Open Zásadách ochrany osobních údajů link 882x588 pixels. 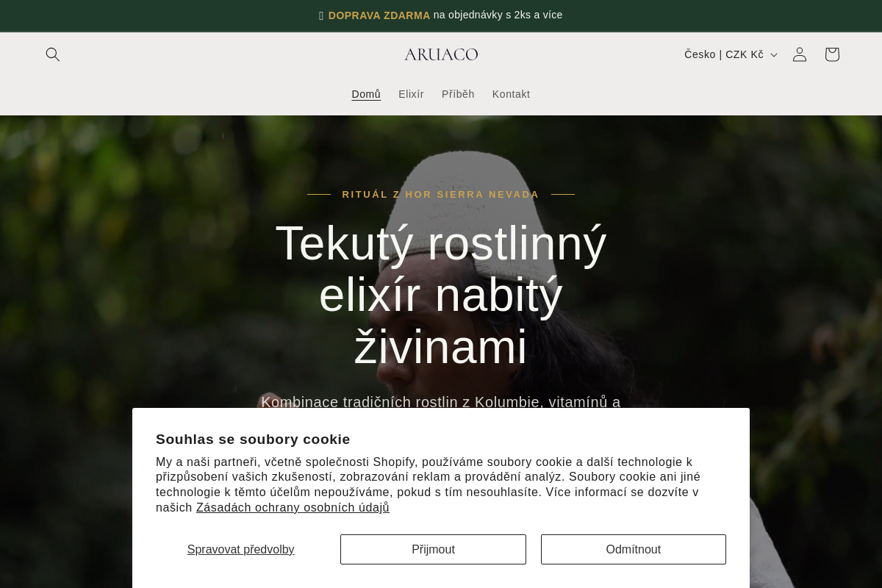[x=292, y=507]
